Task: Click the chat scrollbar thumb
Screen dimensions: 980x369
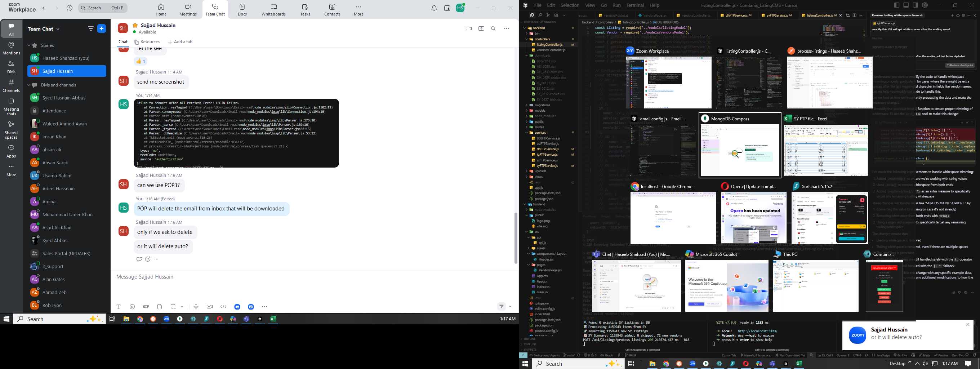Action: pyautogui.click(x=516, y=238)
